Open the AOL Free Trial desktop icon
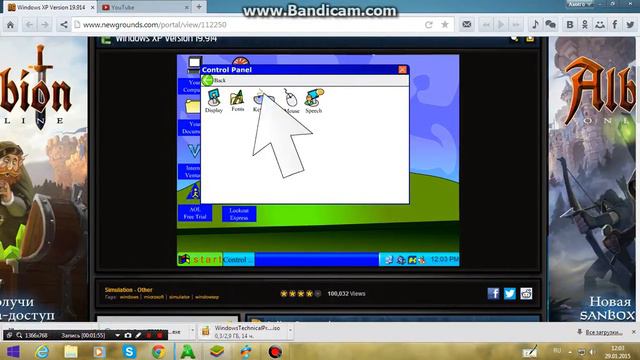 coord(195,204)
